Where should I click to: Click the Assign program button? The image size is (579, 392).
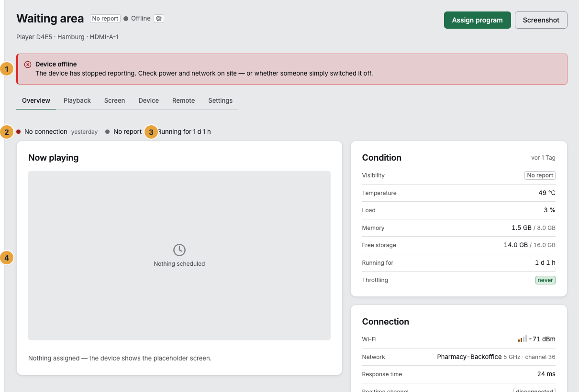pos(478,20)
